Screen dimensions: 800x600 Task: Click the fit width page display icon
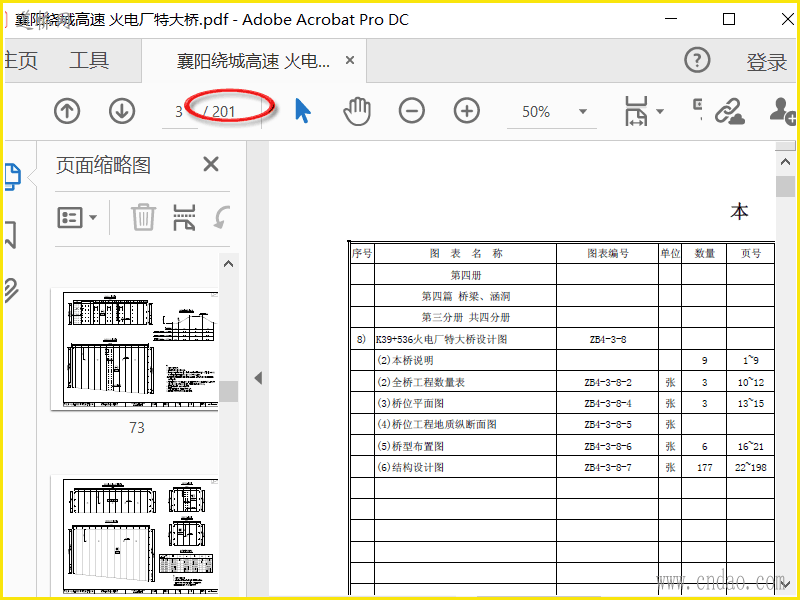click(636, 111)
